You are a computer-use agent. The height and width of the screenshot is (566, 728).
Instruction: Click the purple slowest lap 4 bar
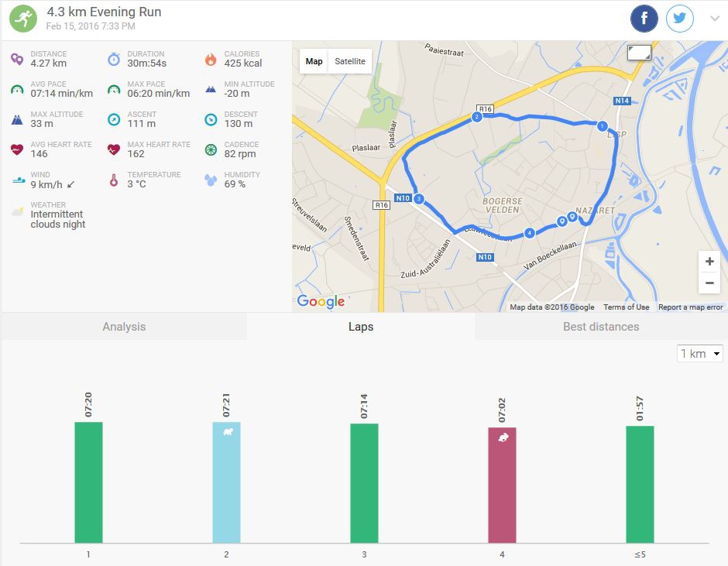click(502, 485)
